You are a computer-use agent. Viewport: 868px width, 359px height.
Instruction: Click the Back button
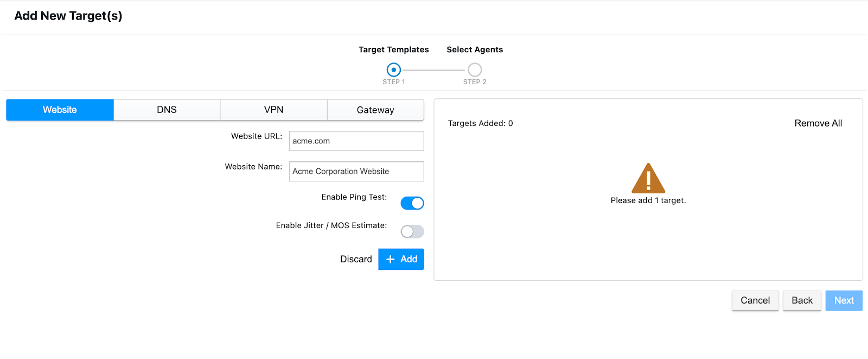(x=802, y=300)
